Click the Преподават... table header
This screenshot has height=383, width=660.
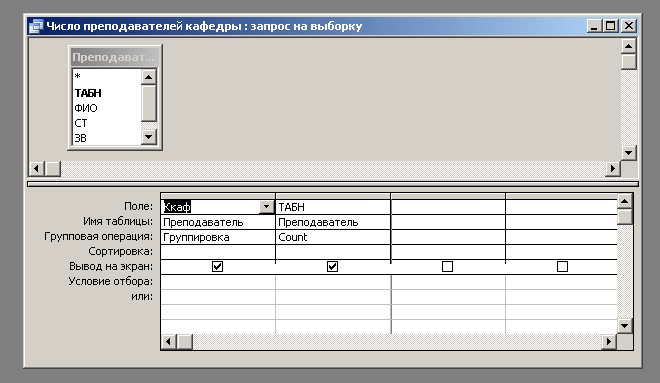pyautogui.click(x=114, y=57)
